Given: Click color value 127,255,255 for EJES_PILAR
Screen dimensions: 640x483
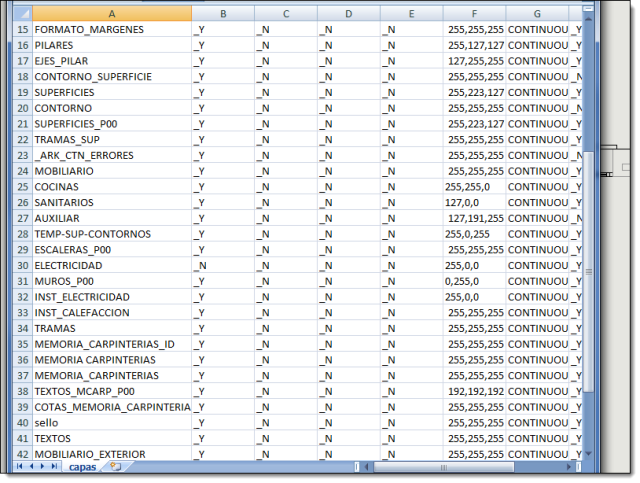Looking at the screenshot, I should (474, 61).
